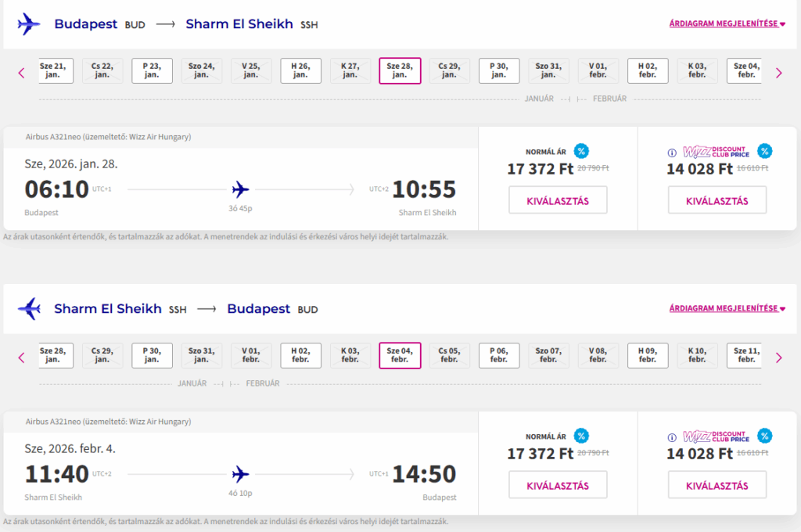Select outbound date H 26, jan.

click(300, 70)
